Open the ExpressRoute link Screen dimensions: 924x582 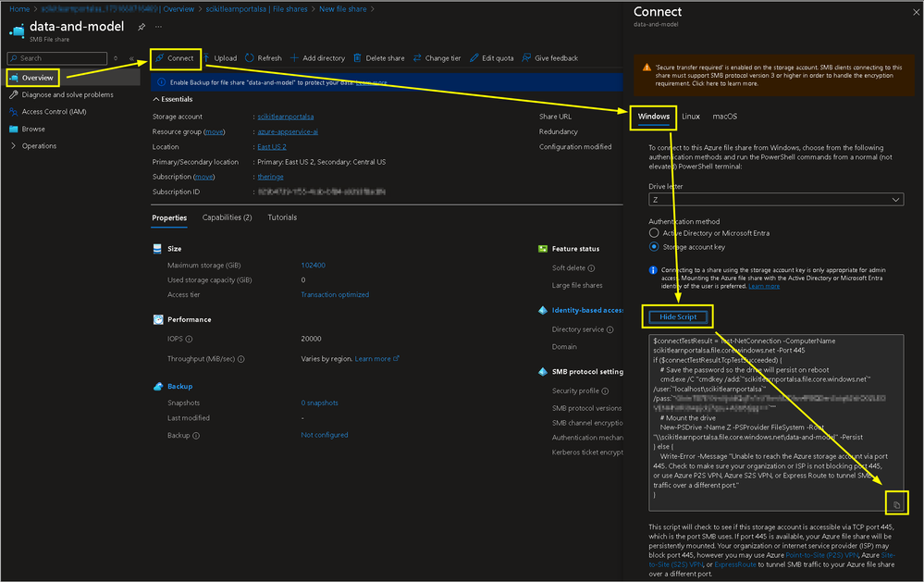(x=734, y=565)
